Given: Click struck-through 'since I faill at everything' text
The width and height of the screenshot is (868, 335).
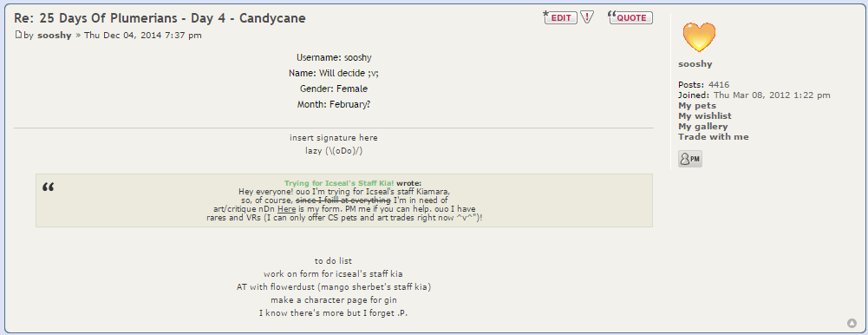Looking at the screenshot, I should (343, 200).
